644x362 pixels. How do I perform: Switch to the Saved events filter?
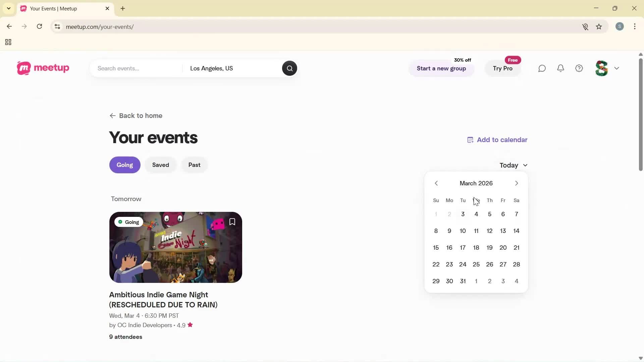(x=160, y=165)
